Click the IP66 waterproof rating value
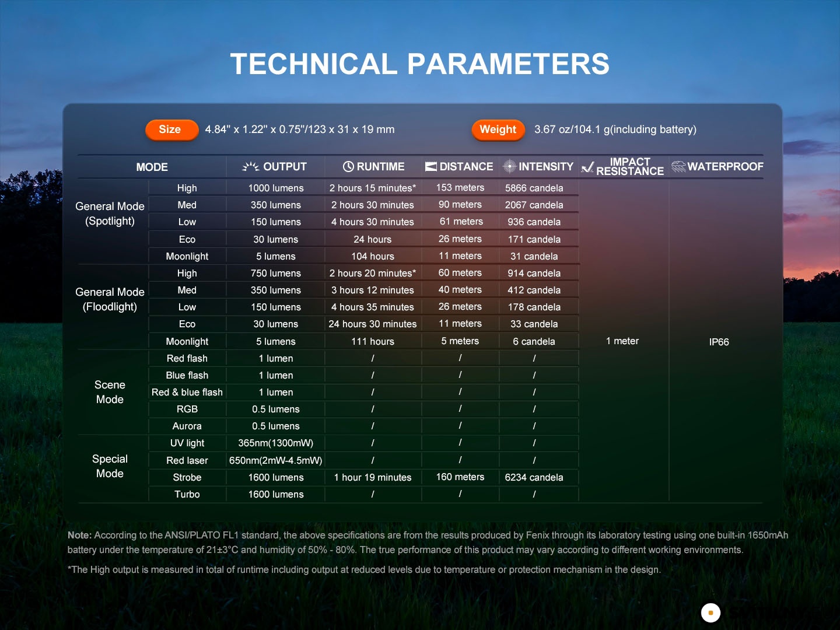840x630 pixels. 719,342
